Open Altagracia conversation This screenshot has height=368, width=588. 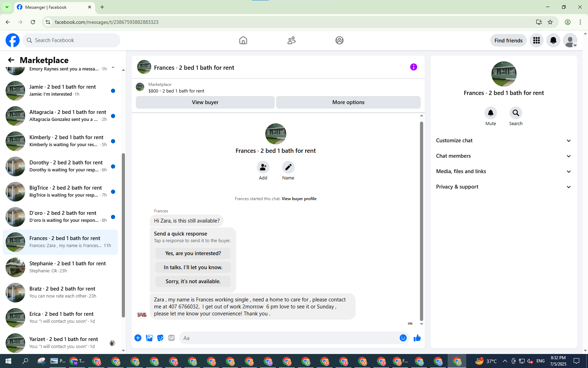(x=61, y=116)
